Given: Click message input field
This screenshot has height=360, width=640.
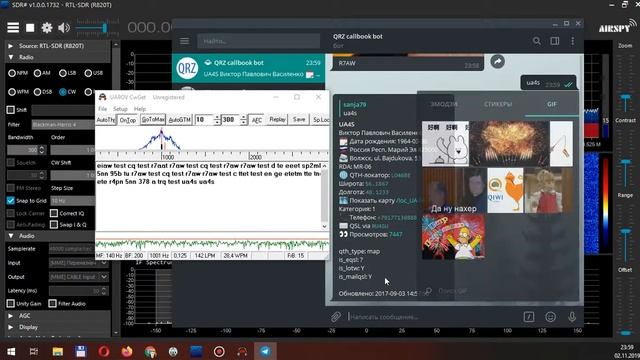Looking at the screenshot, I should pyautogui.click(x=433, y=317).
